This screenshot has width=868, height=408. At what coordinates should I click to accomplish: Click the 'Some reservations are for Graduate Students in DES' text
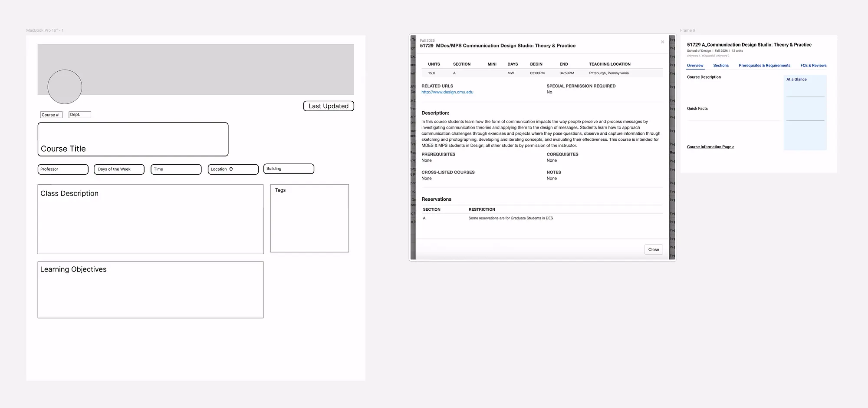click(510, 218)
